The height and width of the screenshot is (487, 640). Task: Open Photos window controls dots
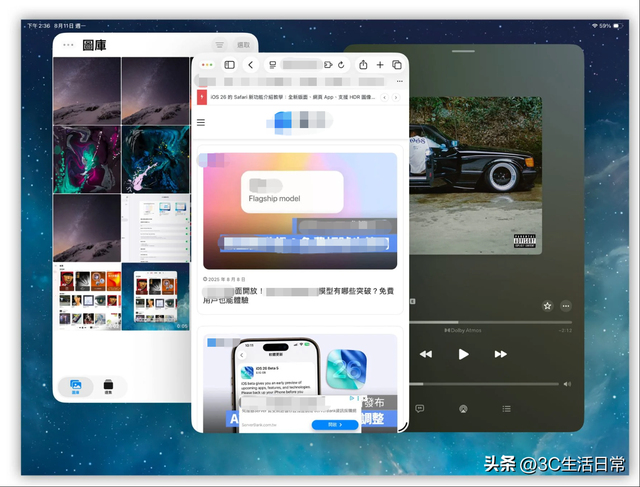click(x=68, y=45)
